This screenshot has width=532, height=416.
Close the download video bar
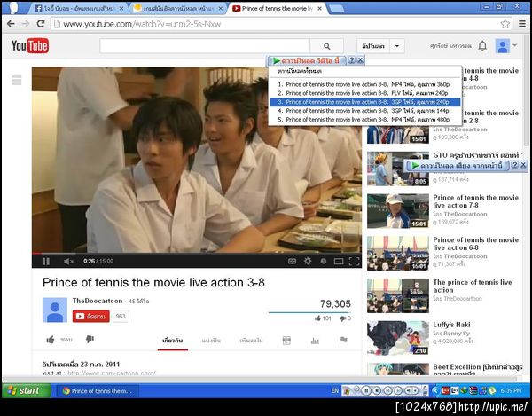point(360,60)
